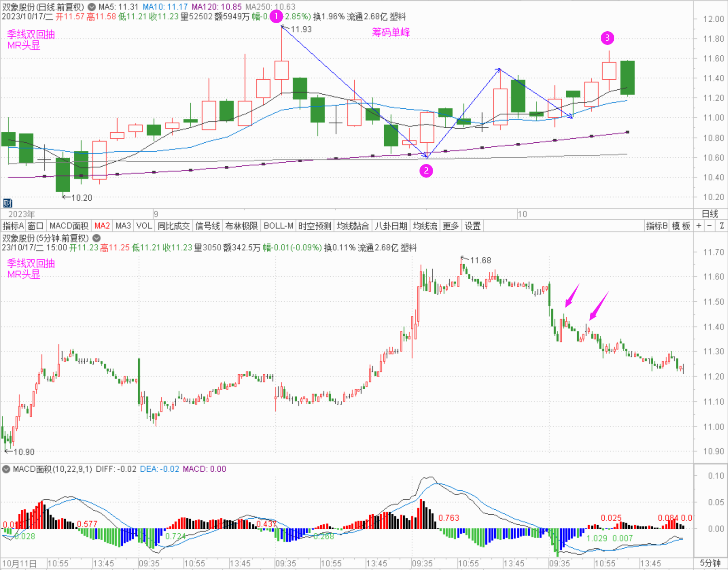Click the MACD: 0.00 value
The height and width of the screenshot is (570, 728).
pos(204,469)
